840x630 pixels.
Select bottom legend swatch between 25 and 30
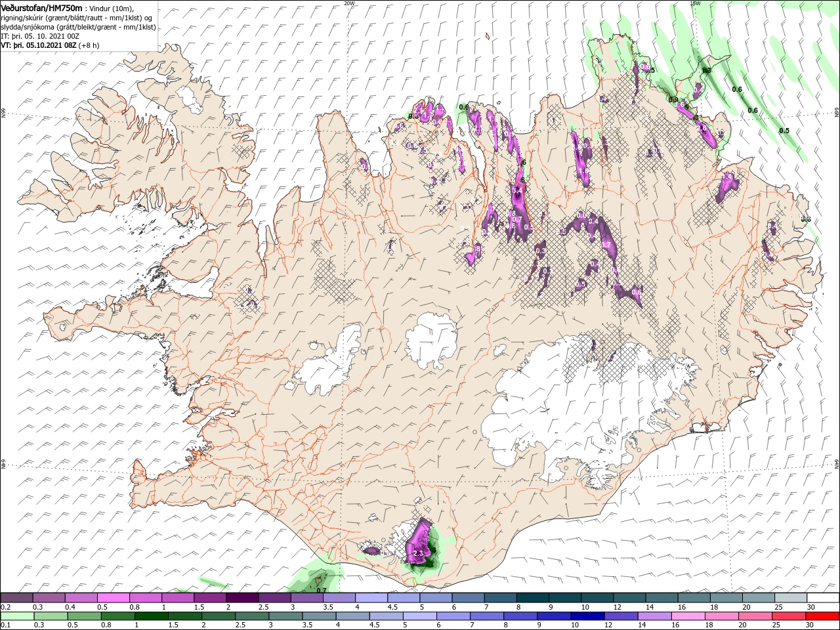[x=789, y=616]
